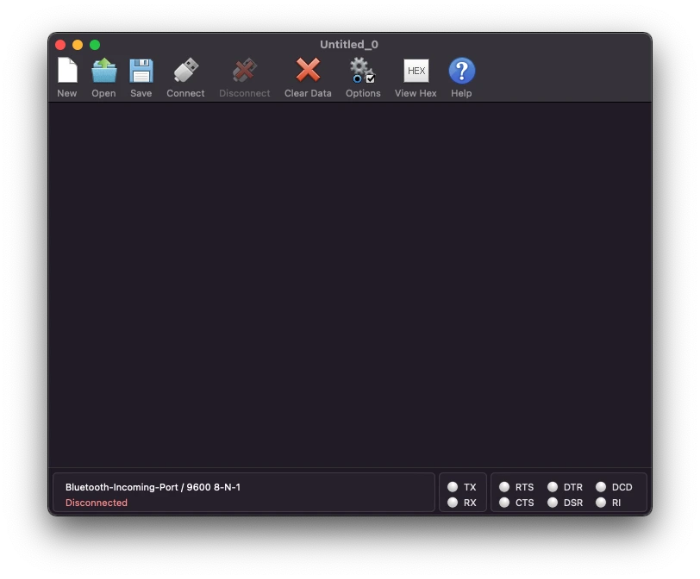Toggle the DTR signal indicator
Screen dimensions: 700x579
tap(553, 487)
